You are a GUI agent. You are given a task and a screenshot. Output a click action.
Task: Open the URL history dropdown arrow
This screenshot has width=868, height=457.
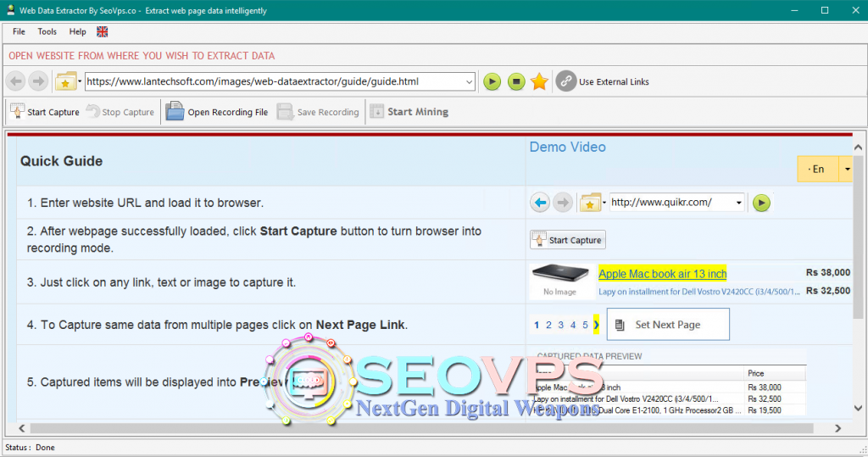[470, 81]
